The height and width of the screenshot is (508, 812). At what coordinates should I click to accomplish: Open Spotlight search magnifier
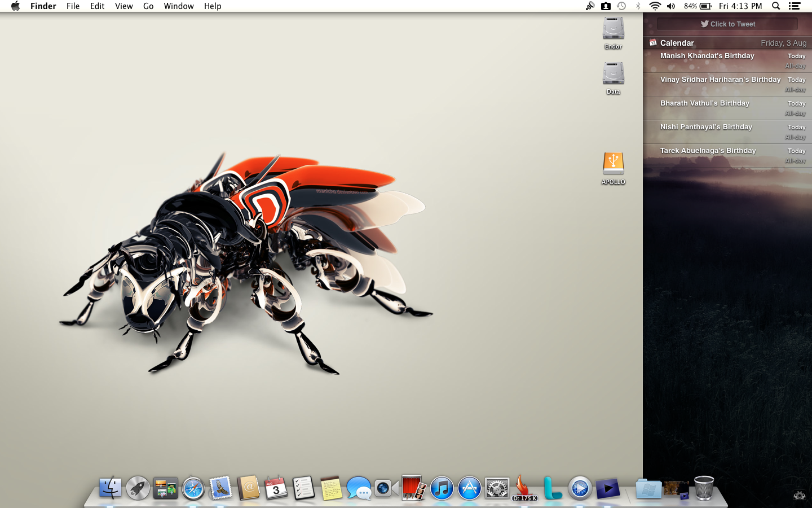pos(776,6)
